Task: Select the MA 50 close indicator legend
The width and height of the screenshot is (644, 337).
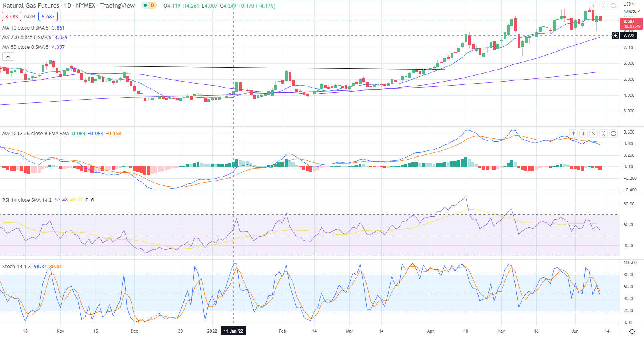Action: coord(26,47)
